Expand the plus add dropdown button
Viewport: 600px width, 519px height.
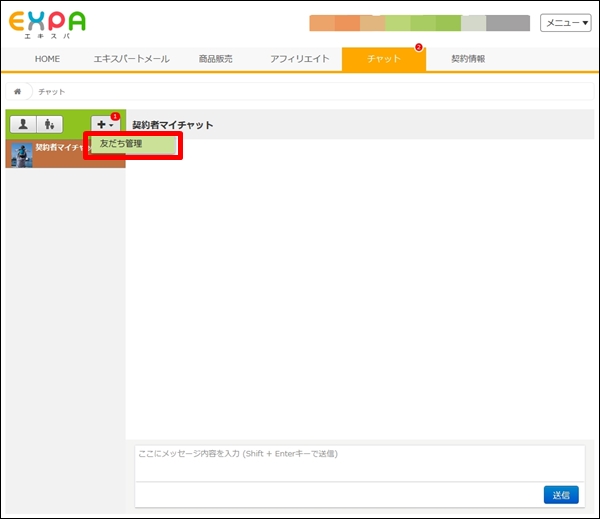point(105,124)
